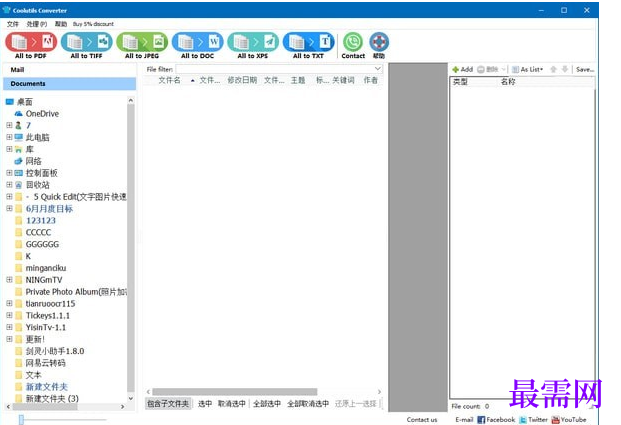This screenshot has height=425, width=621.
Task: Click the All to XPS converter icon
Action: [253, 42]
